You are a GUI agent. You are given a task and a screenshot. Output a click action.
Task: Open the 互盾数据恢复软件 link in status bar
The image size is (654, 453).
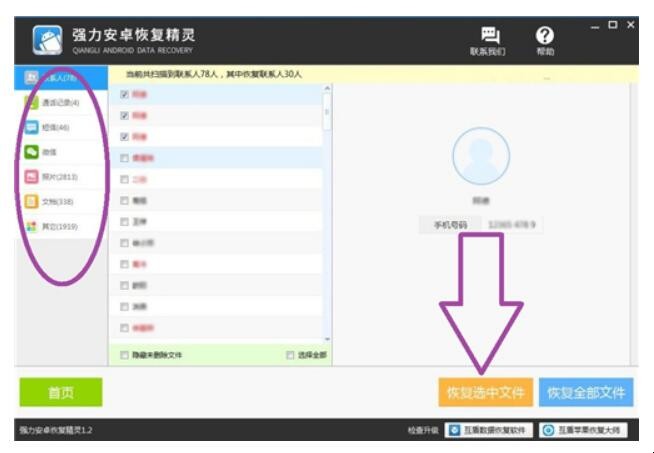click(489, 430)
